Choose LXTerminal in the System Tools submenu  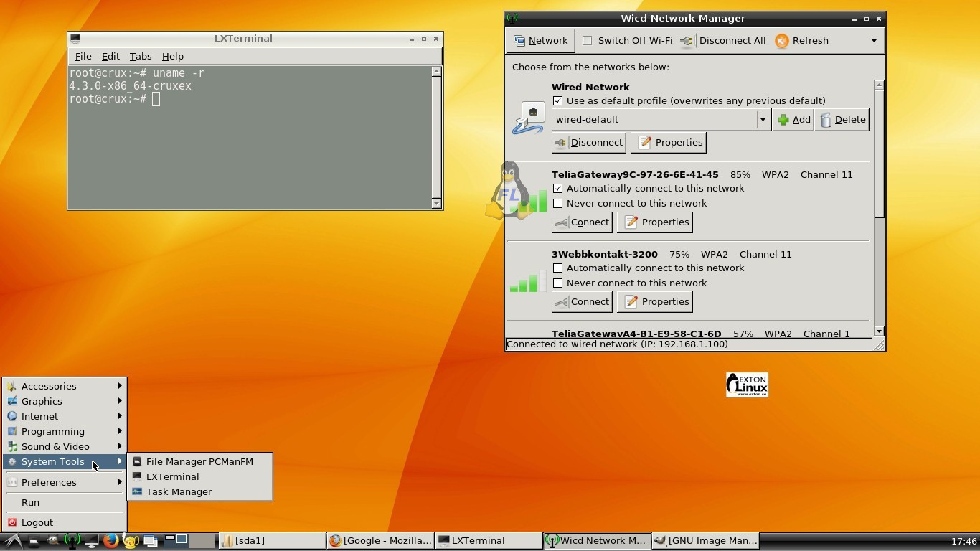(199, 476)
